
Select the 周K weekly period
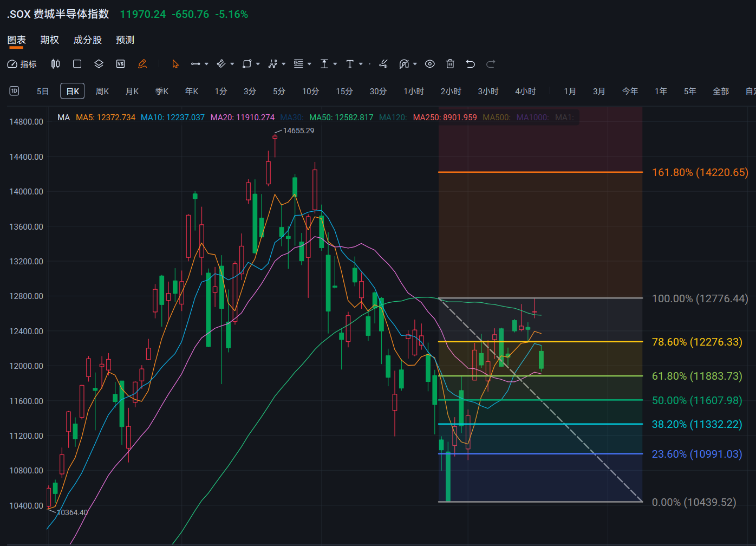click(x=102, y=91)
